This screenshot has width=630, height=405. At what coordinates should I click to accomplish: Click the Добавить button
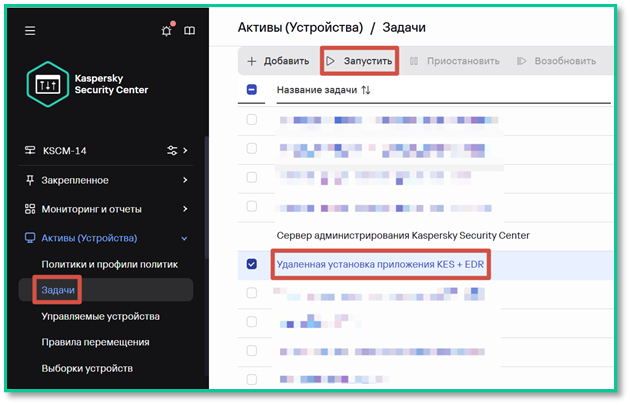[278, 61]
